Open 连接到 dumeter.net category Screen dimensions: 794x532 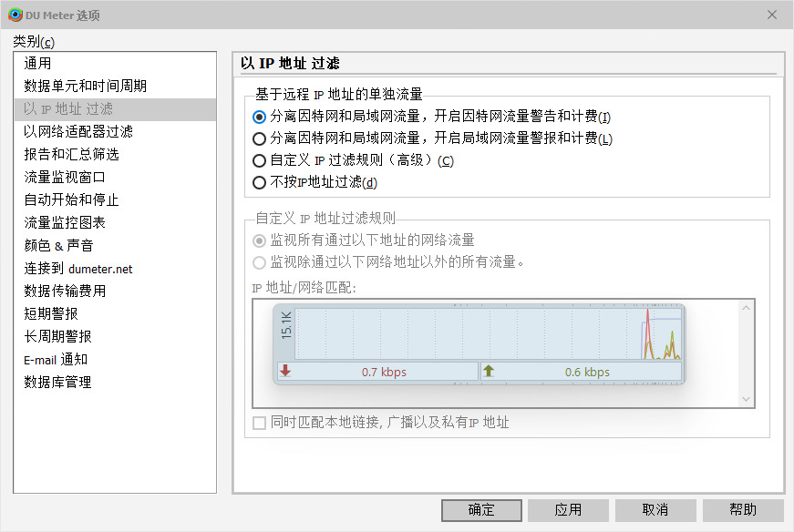tap(115, 269)
